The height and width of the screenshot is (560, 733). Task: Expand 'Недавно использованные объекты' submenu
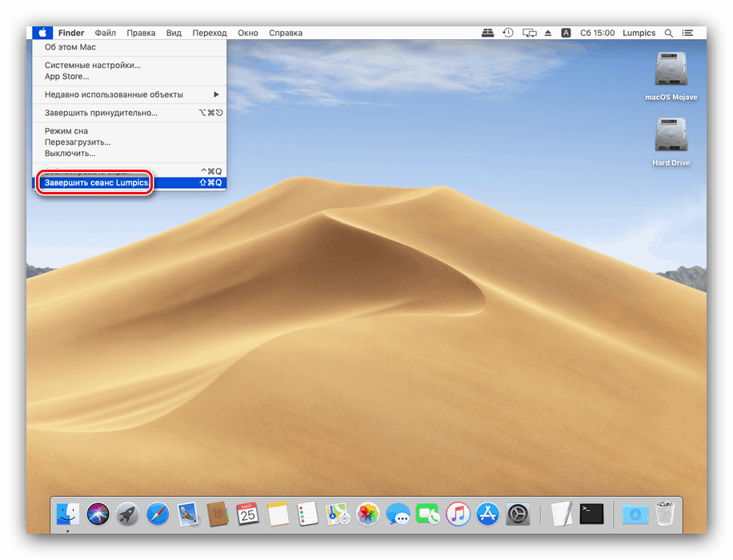(130, 94)
